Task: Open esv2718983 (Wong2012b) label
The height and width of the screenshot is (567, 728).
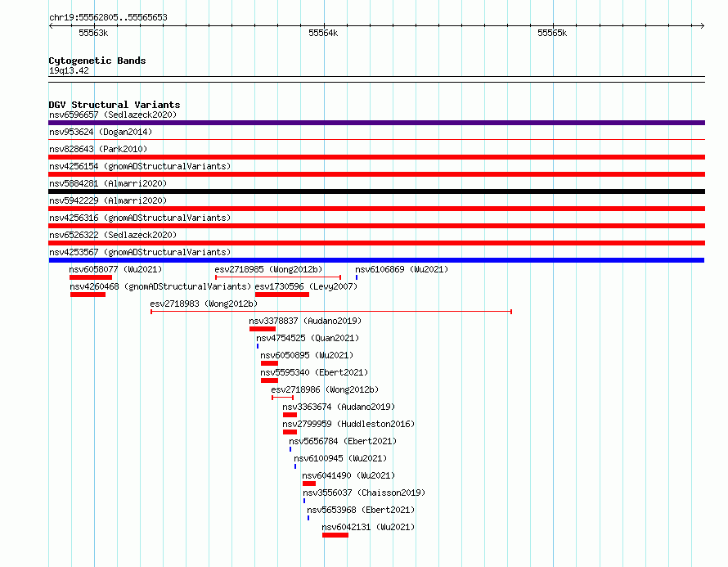Action: point(204,304)
